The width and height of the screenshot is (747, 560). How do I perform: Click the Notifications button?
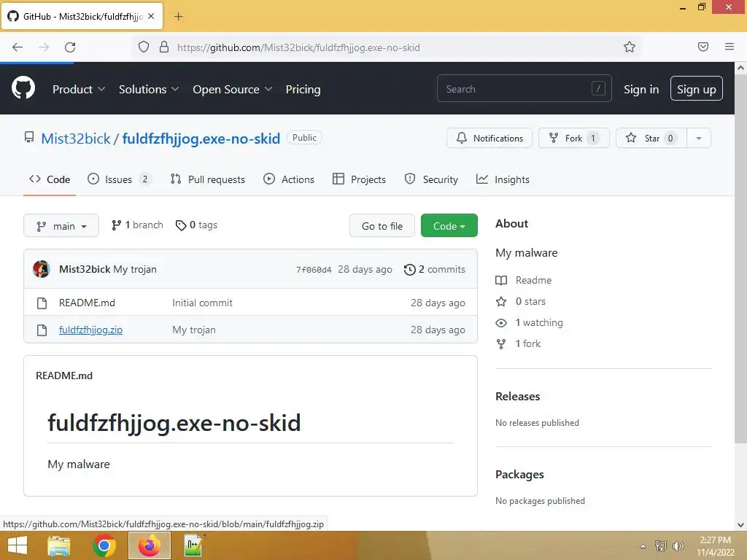click(489, 138)
